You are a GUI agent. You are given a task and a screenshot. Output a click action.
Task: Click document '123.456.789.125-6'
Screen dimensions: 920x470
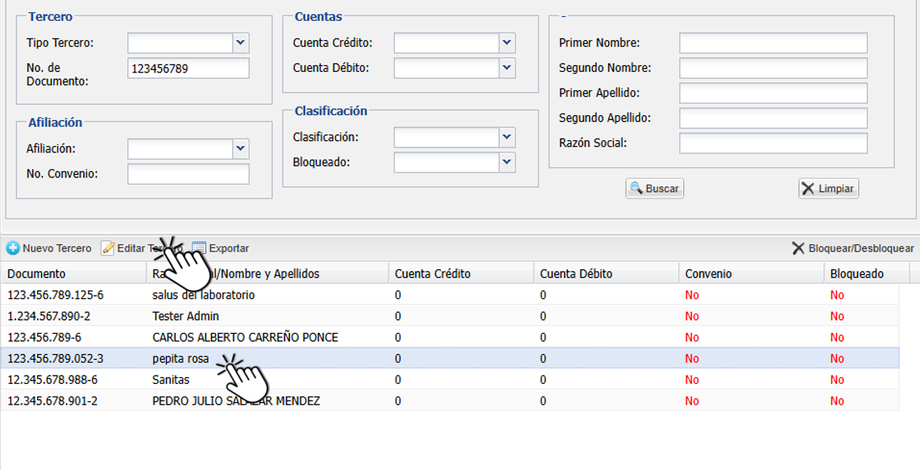pyautogui.click(x=56, y=295)
